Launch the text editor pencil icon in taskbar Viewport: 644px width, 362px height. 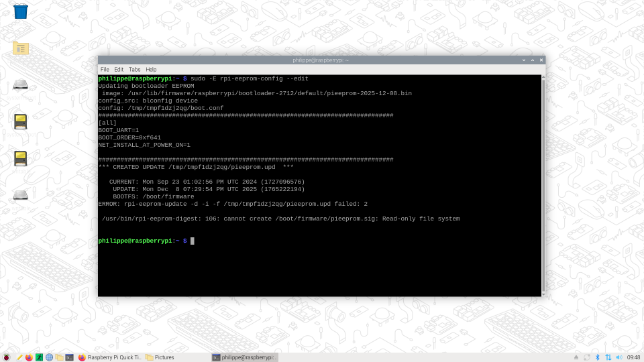point(19,357)
